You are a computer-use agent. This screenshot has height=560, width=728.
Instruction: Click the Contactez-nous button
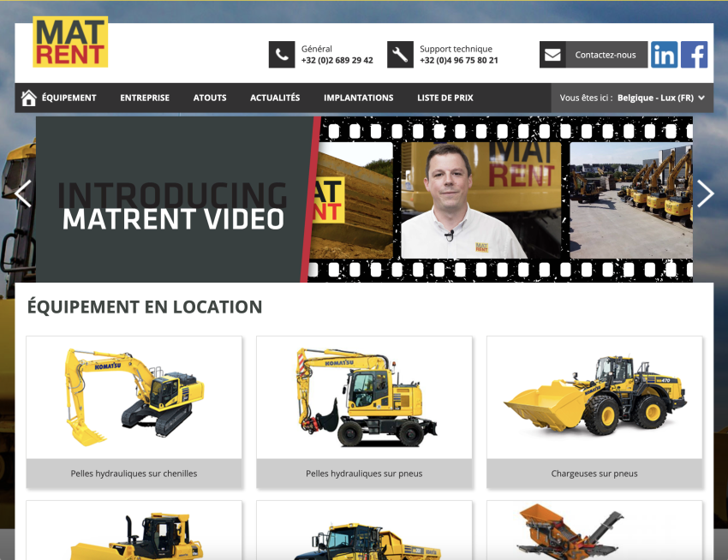pyautogui.click(x=605, y=55)
